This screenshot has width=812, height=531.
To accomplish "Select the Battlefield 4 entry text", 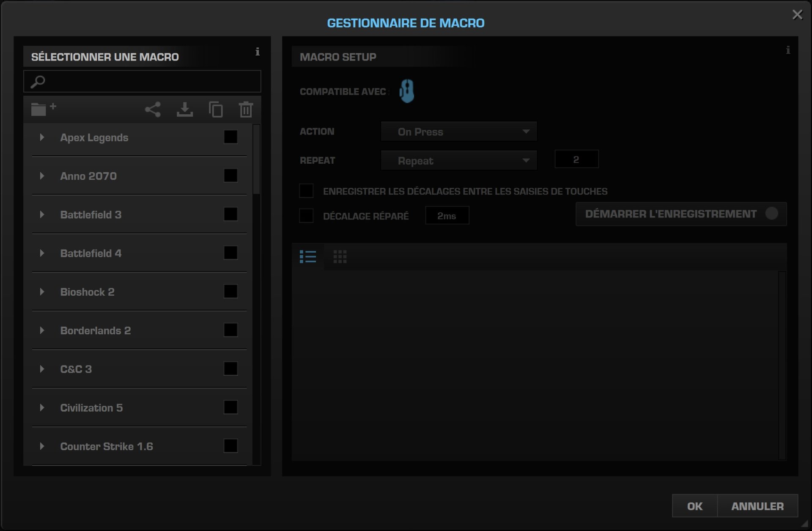I will [x=91, y=253].
